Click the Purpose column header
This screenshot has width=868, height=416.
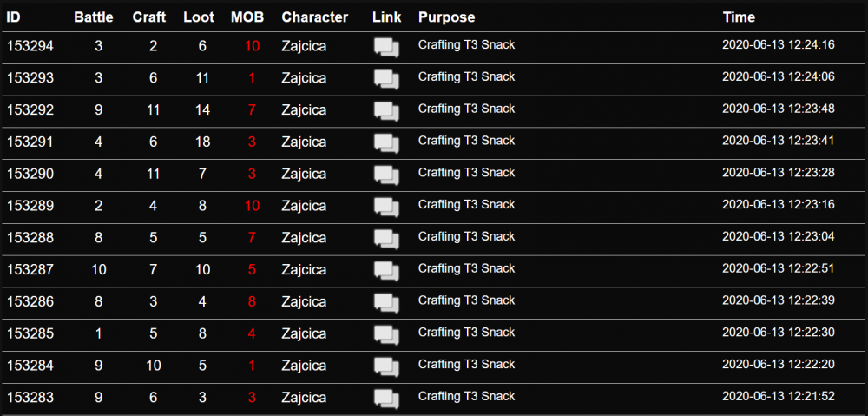tap(447, 17)
